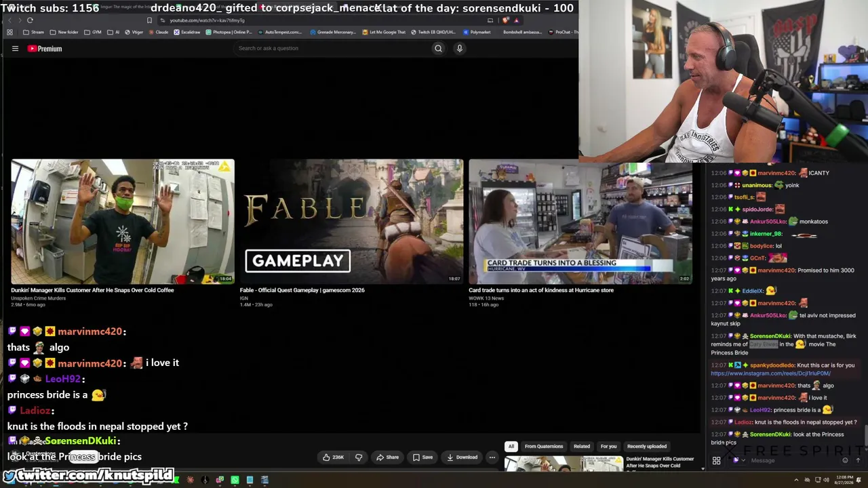Open the Instagram reel link in chat
This screenshot has height=488, width=868.
(770, 373)
